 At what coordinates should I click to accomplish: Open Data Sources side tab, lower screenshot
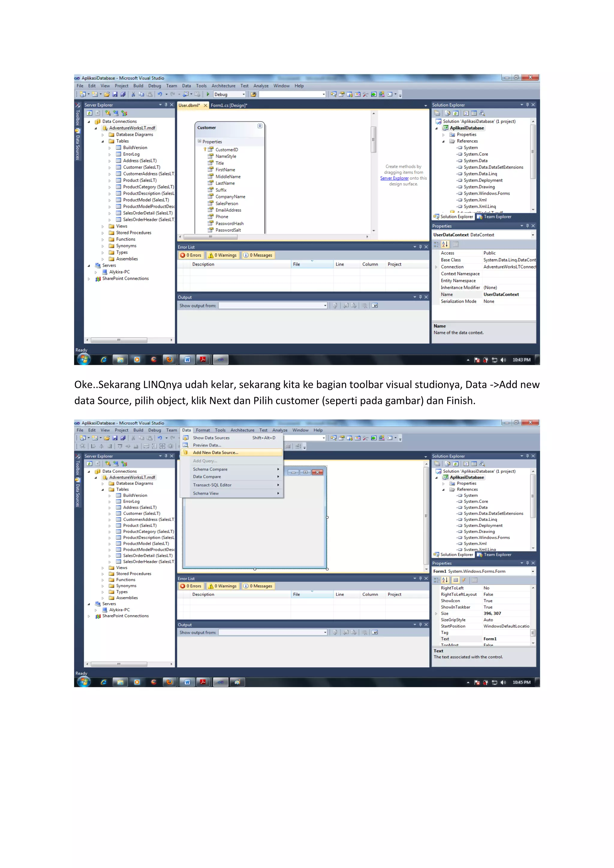coord(78,492)
